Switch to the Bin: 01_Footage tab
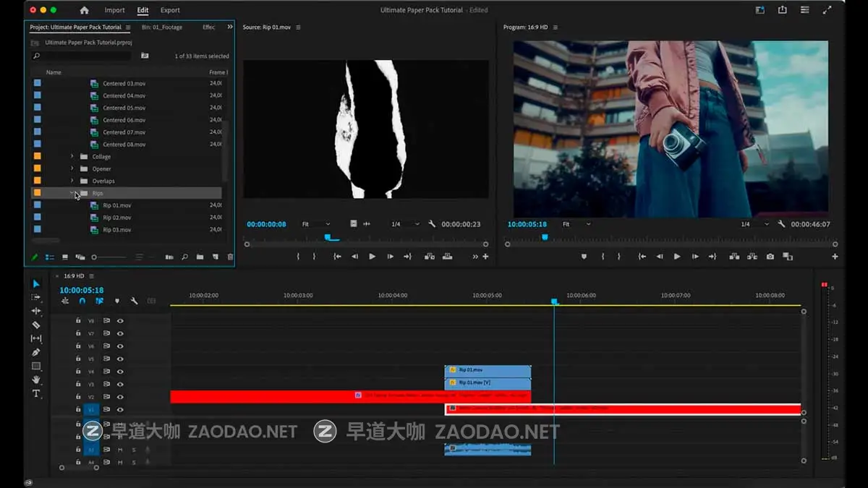 pos(163,27)
